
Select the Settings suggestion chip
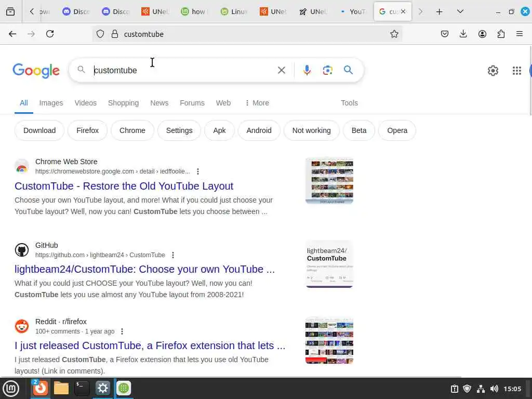click(179, 130)
